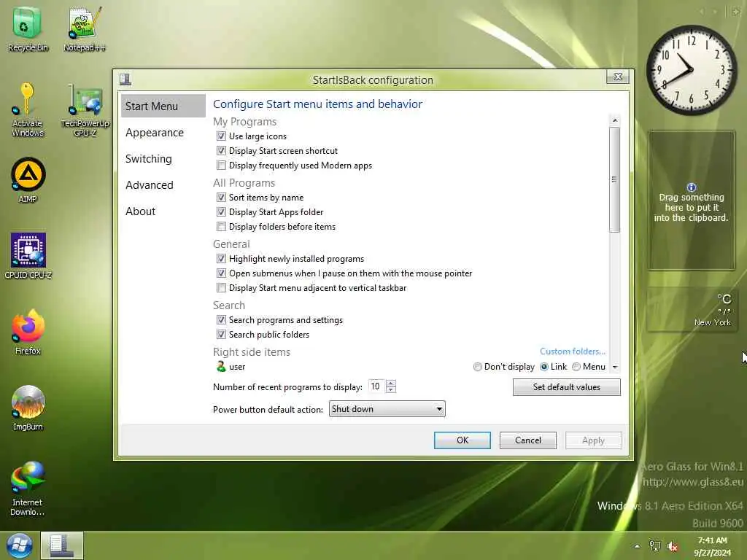This screenshot has width=747, height=560.
Task: Select the Activate Windows key icon
Action: [x=27, y=109]
